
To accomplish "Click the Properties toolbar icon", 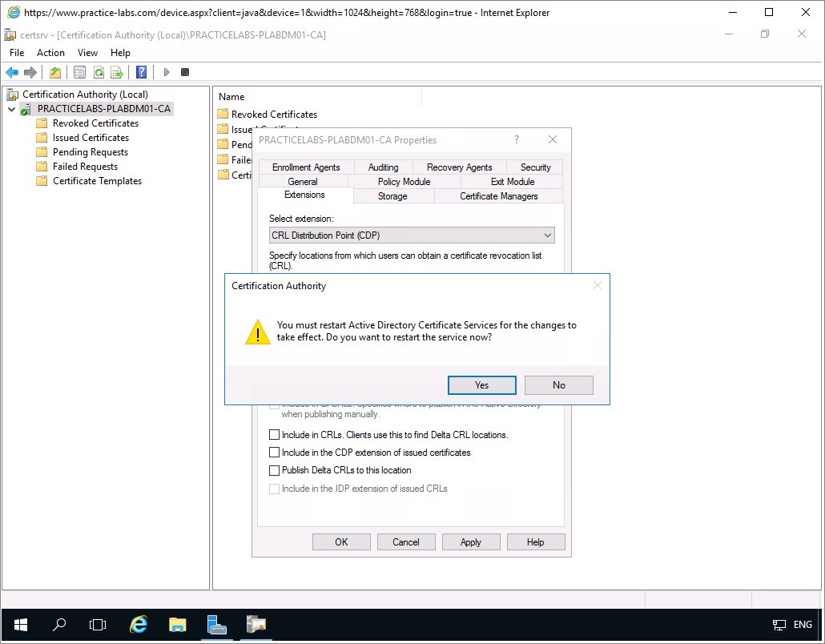I will (79, 72).
